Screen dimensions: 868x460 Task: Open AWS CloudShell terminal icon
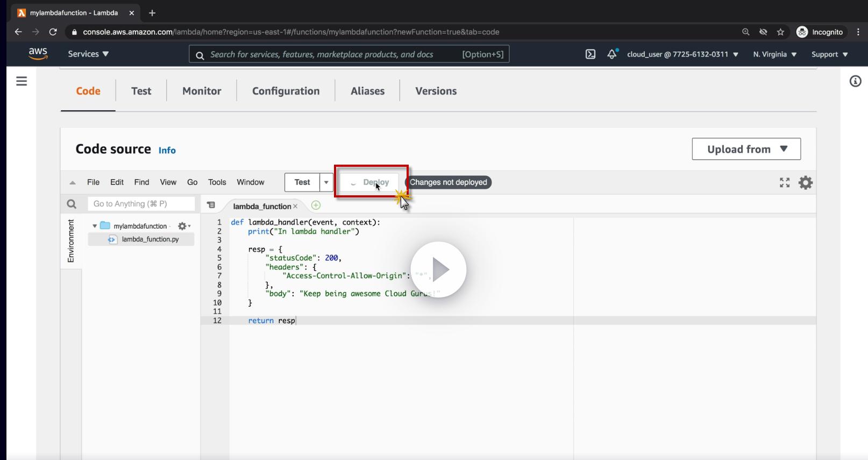pyautogui.click(x=590, y=54)
